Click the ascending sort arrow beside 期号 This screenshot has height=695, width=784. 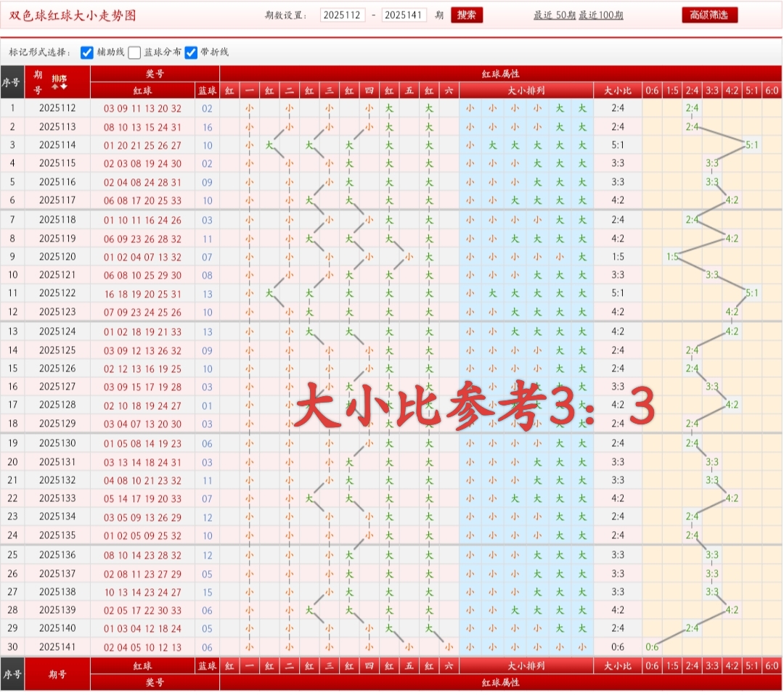pos(54,86)
